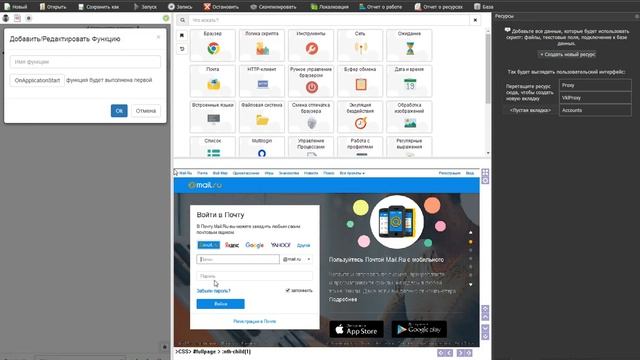Open the Встроенные языки category
The height and width of the screenshot is (360, 640).
[x=213, y=117]
